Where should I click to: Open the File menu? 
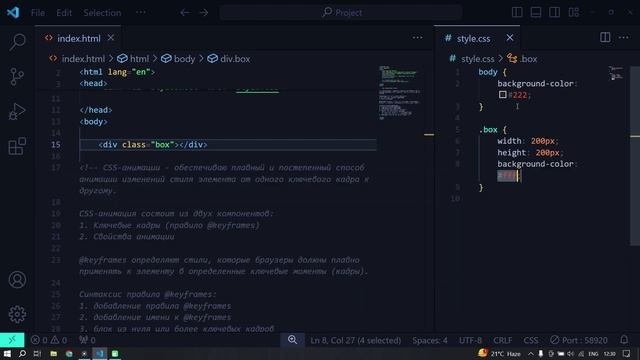[38, 13]
